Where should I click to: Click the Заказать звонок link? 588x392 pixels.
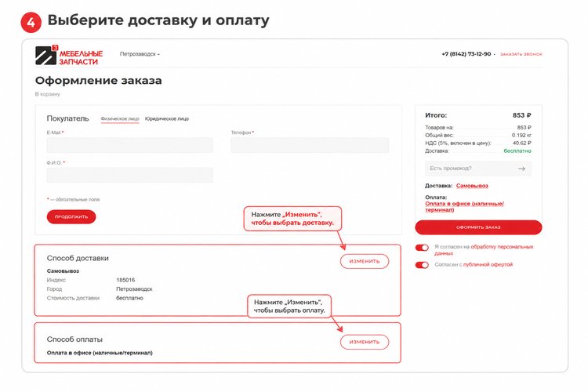pos(521,54)
